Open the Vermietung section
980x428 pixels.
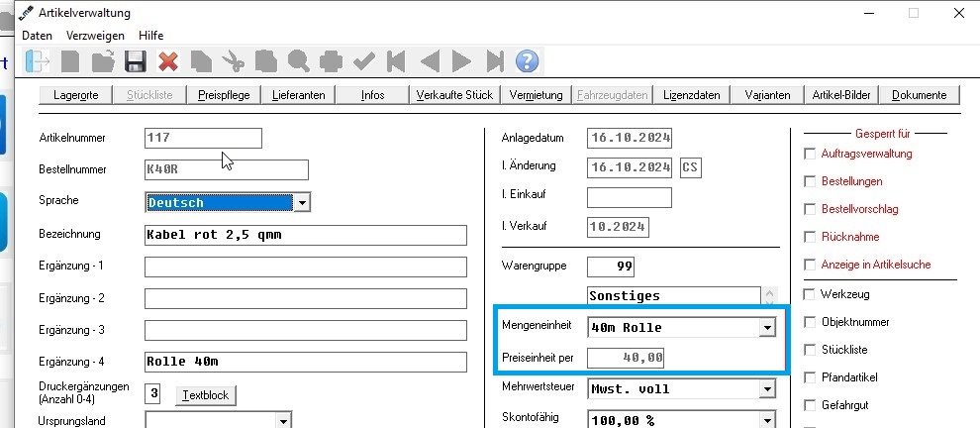point(536,95)
